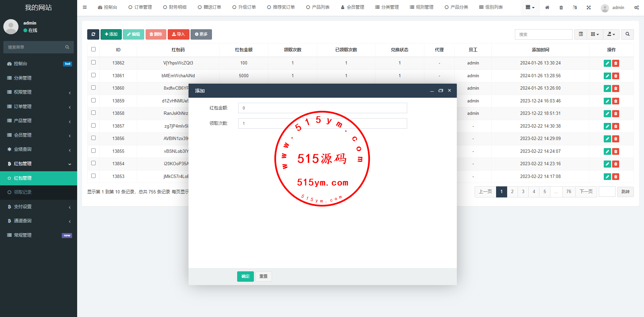
Task: Click the hamburger menu toggle icon
Action: pyautogui.click(x=85, y=7)
